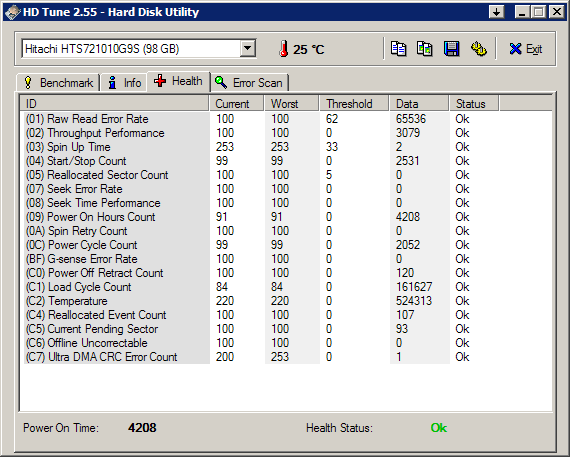570x457 pixels.
Task: Click the threshold value 62
Action: (x=332, y=119)
